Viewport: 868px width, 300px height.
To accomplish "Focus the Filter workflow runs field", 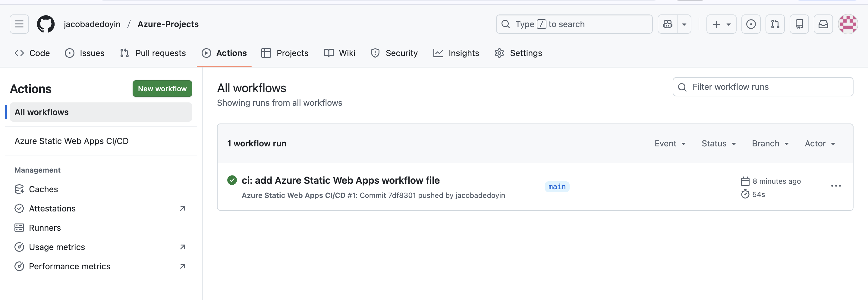I will (x=763, y=87).
